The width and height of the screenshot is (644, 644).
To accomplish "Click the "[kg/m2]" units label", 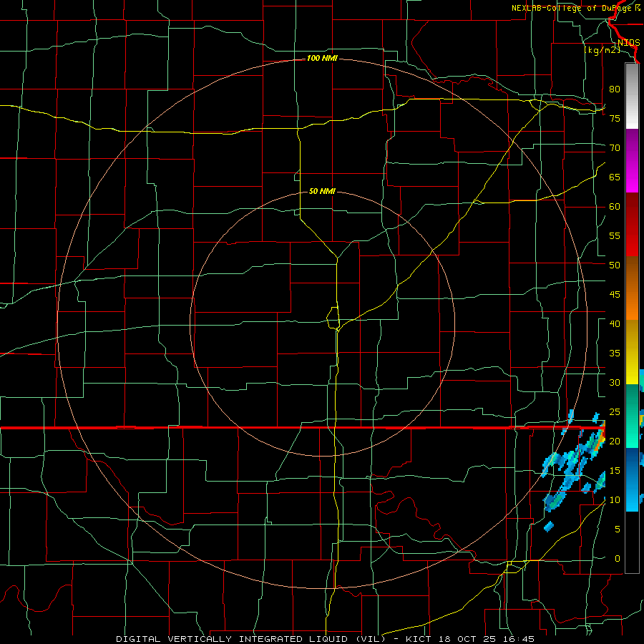I will (x=602, y=50).
